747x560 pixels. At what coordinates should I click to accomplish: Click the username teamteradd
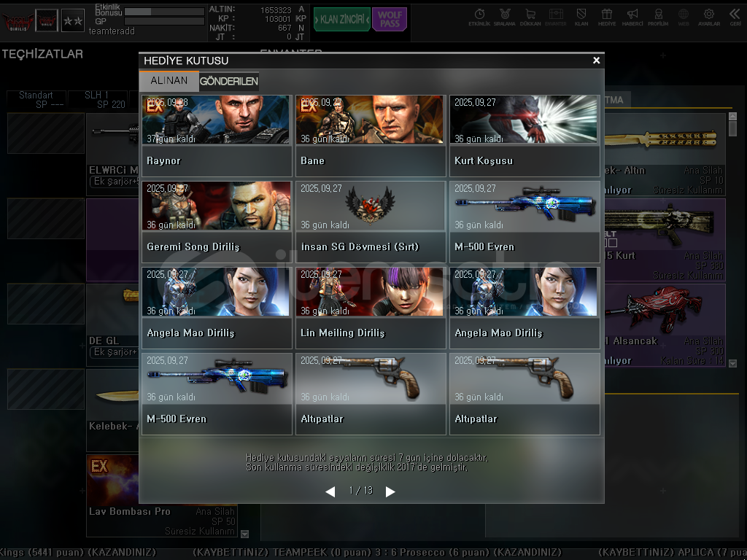tap(112, 31)
